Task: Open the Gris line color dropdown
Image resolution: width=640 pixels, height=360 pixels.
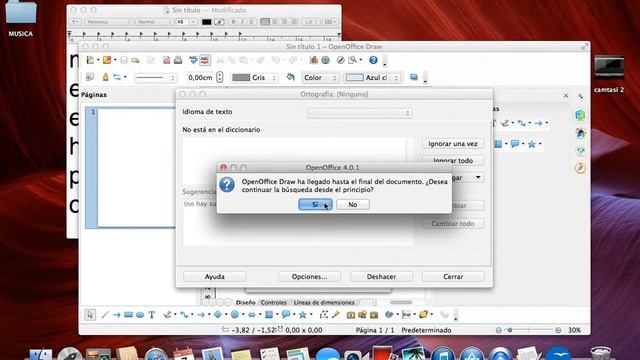Action: [x=254, y=77]
